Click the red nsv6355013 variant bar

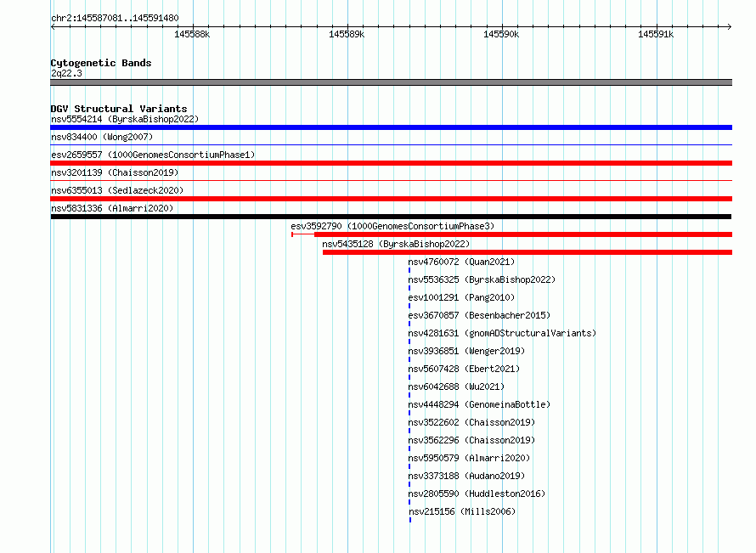tap(391, 199)
